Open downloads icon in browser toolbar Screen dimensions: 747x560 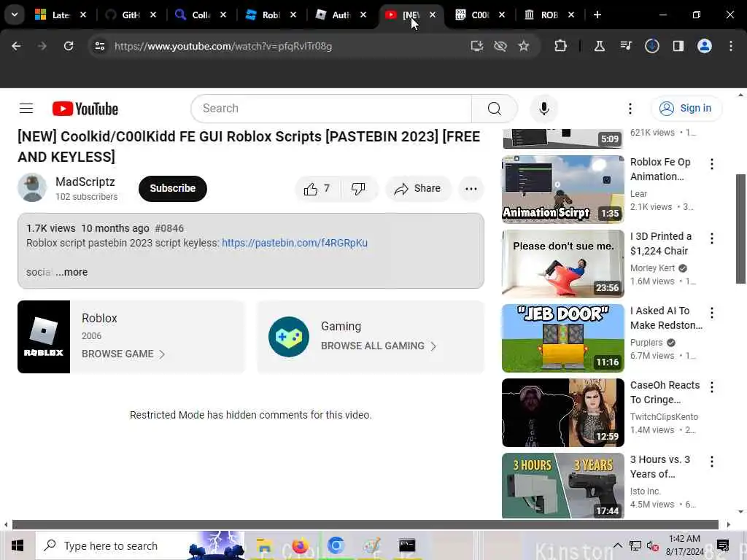click(x=651, y=46)
